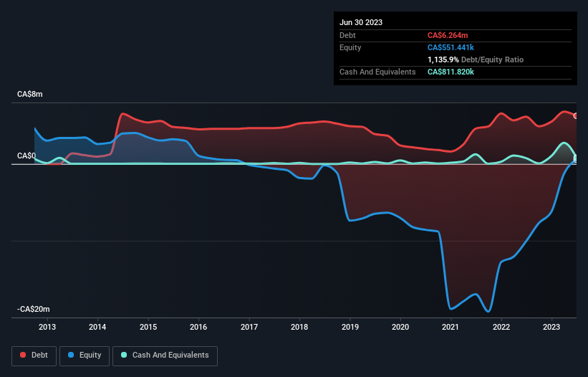Toggle Cash And Equivalents legend button
The height and width of the screenshot is (377, 588).
(165, 355)
